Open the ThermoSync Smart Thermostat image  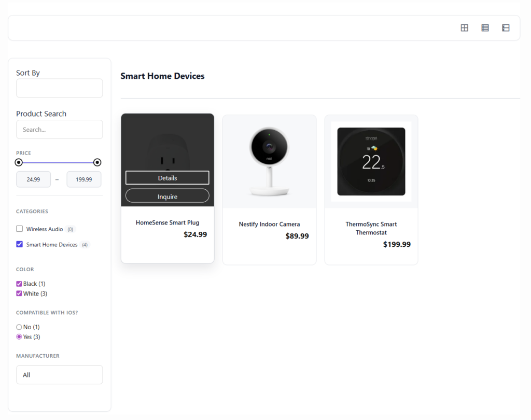click(371, 162)
